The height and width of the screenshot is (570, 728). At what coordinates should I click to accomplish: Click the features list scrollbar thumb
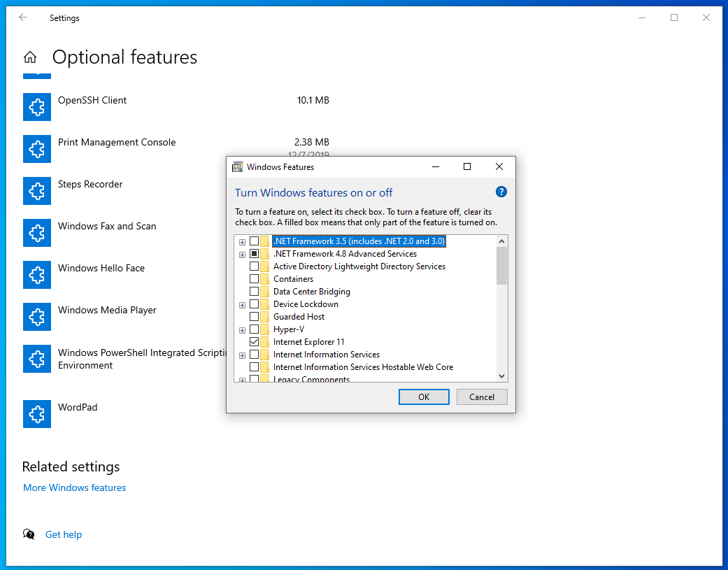pos(501,266)
